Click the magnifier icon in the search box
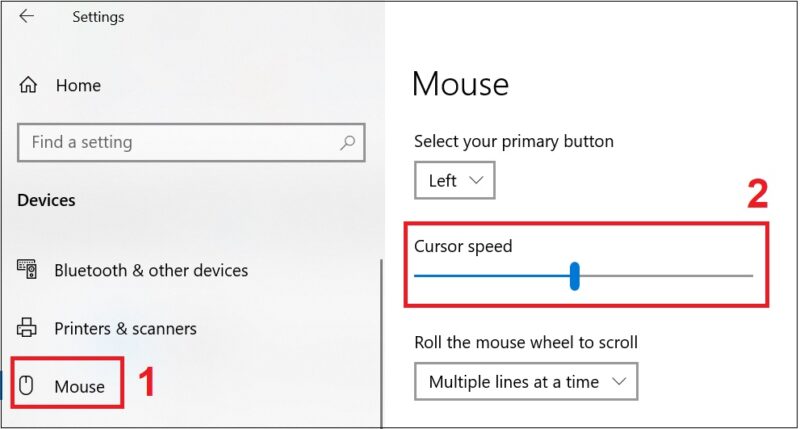 click(347, 142)
